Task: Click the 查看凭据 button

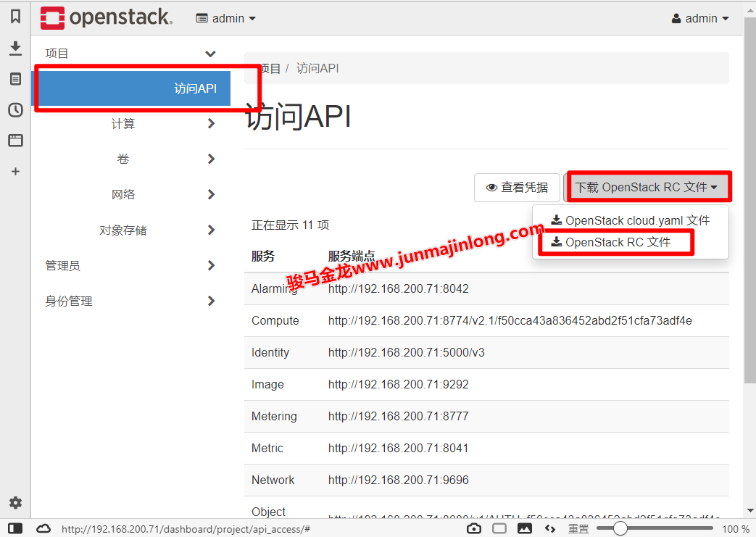Action: (x=517, y=188)
